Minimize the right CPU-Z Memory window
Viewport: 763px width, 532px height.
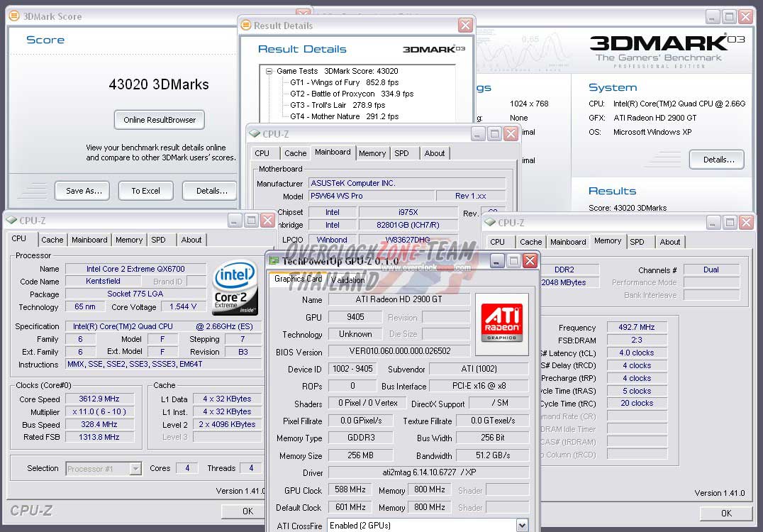[x=713, y=223]
